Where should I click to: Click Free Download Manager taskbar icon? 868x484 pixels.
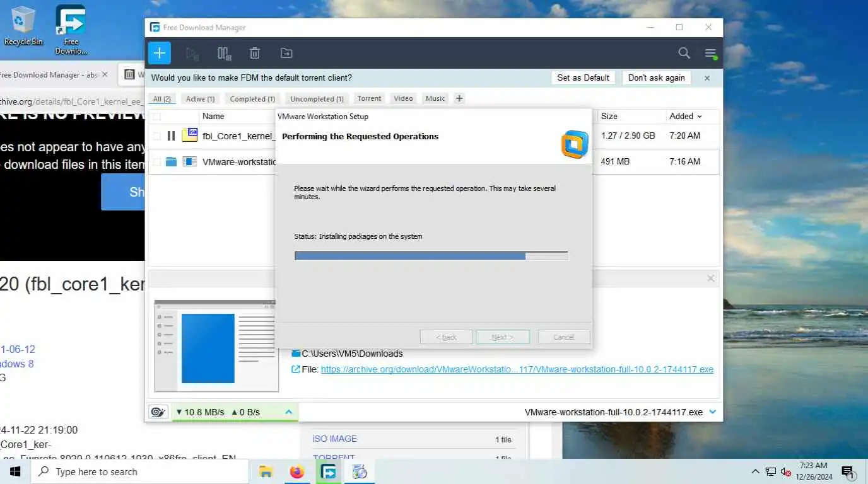click(328, 471)
